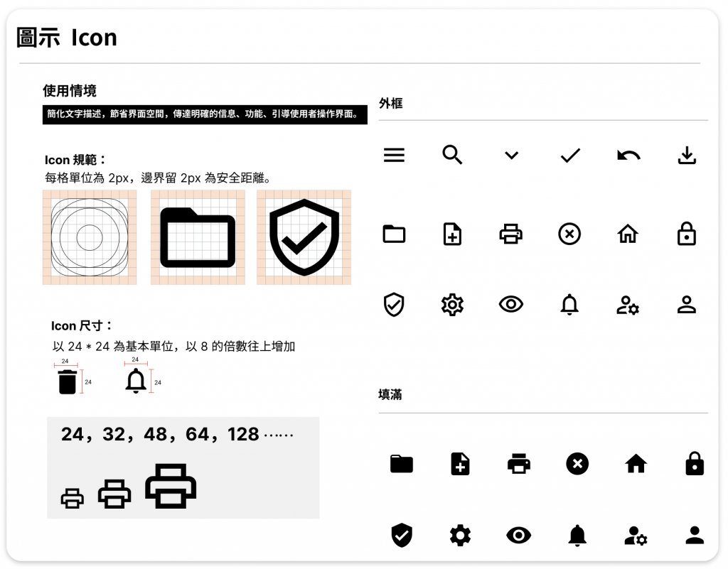Click the magnifier search icon
Image resolution: width=728 pixels, height=569 pixels.
(452, 155)
